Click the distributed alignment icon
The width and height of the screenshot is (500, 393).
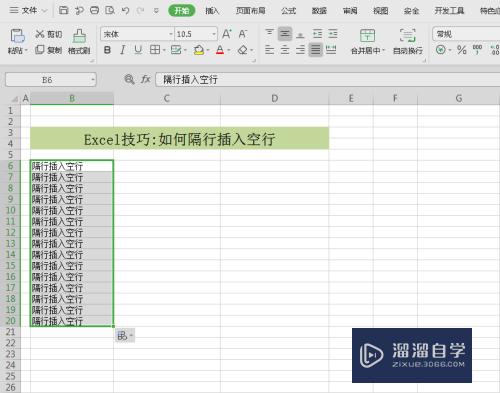pyautogui.click(x=331, y=50)
